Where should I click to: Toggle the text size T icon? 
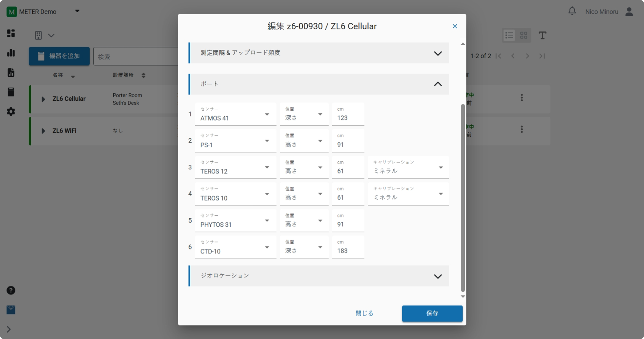(x=542, y=35)
